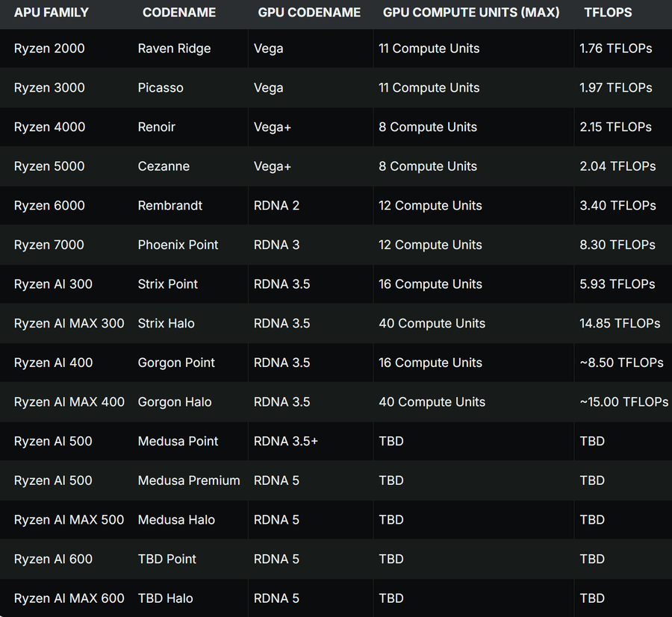
Task: Select the Ryzen 2000 cell
Action: coord(49,48)
